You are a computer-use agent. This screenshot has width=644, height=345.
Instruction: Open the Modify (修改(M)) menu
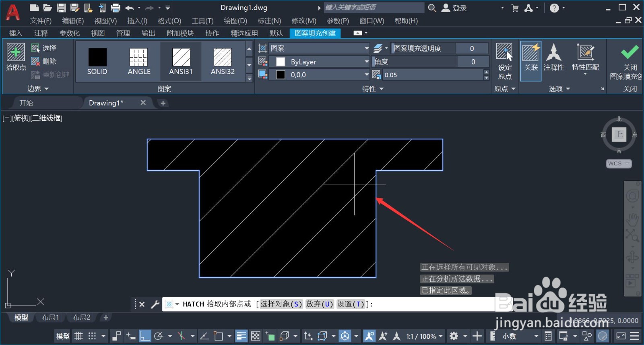click(x=303, y=21)
